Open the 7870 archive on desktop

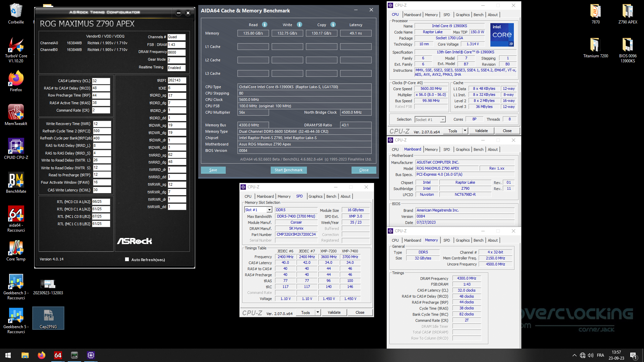point(595,14)
